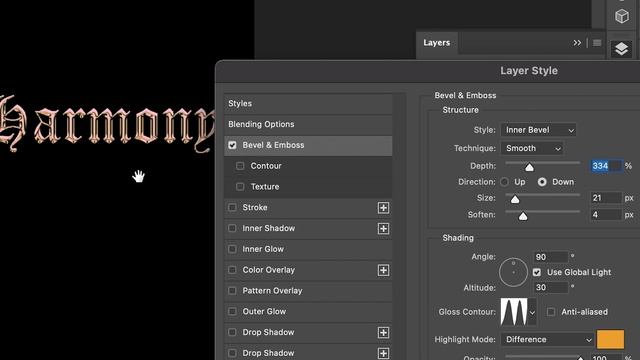Viewport: 640px width, 360px height.
Task: Add another Color Overlay with plus icon
Action: tap(383, 270)
